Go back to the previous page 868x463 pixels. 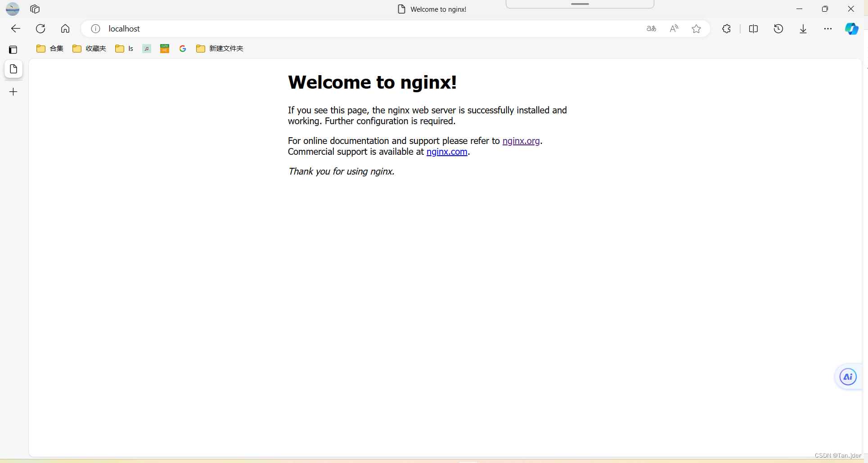point(16,29)
